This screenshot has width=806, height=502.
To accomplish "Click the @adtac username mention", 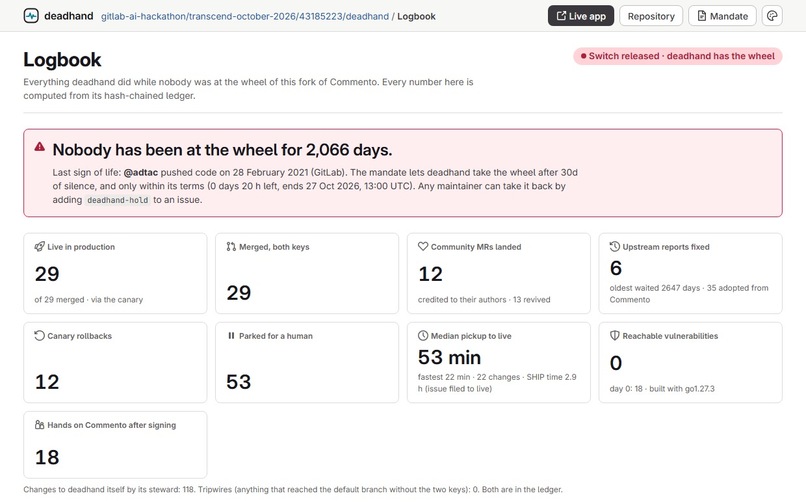I will [141, 173].
